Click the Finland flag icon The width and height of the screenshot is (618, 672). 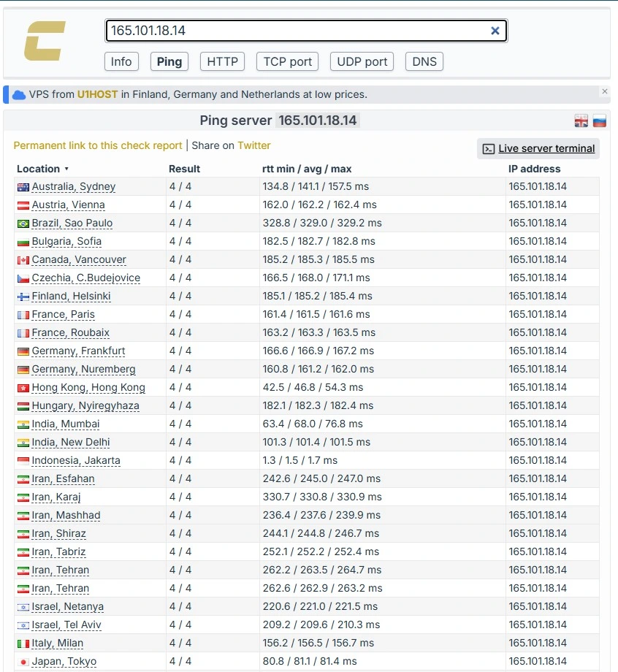(x=23, y=297)
